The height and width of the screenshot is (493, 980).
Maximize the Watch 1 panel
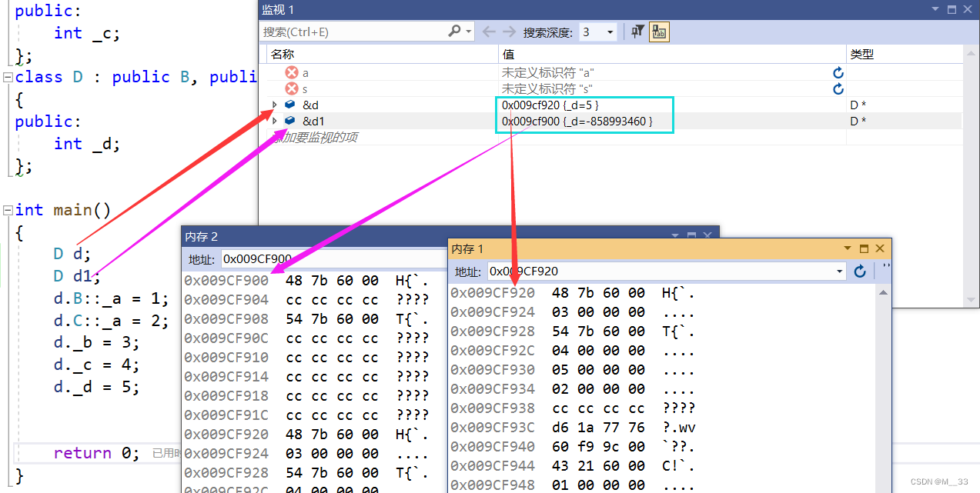(x=952, y=9)
